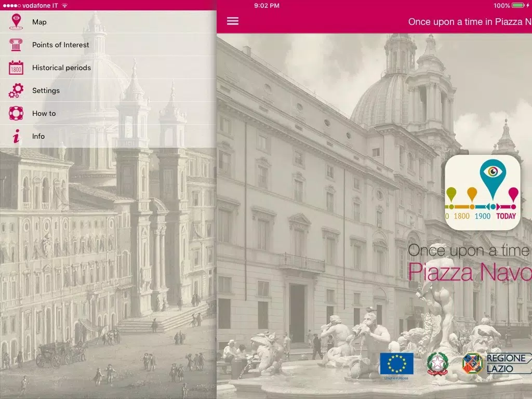Click the Wi-Fi status icon
This screenshot has width=532, height=399.
pyautogui.click(x=64, y=5)
